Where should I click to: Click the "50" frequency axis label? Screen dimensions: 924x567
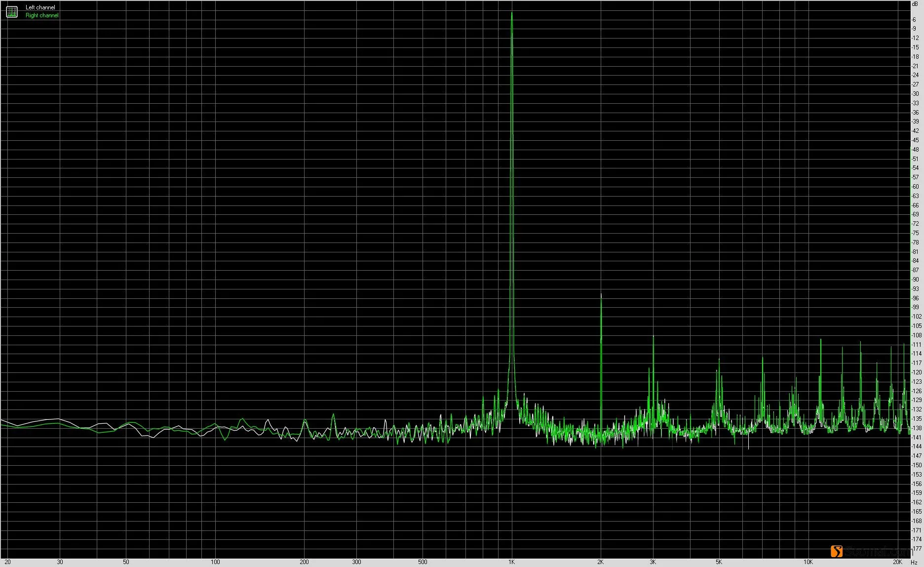(126, 562)
